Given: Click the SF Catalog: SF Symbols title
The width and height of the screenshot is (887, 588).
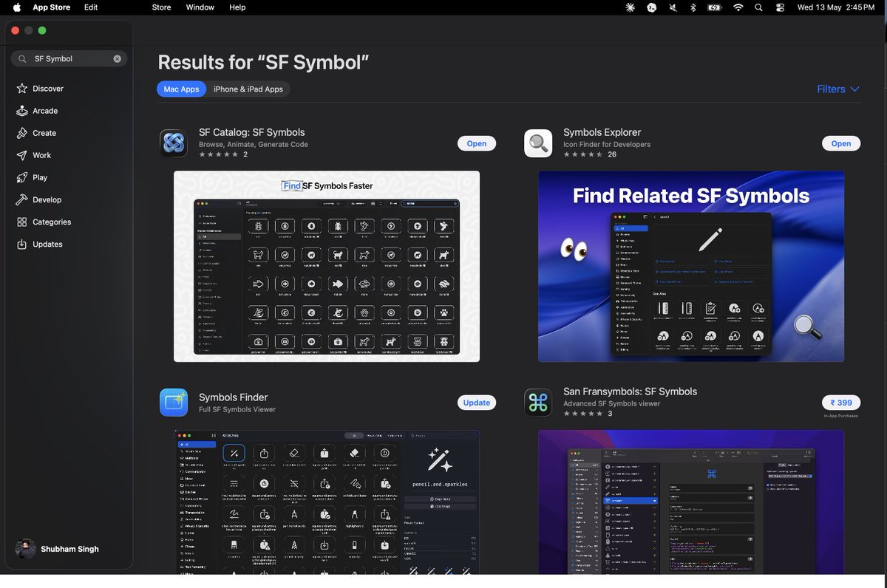Looking at the screenshot, I should coord(252,132).
